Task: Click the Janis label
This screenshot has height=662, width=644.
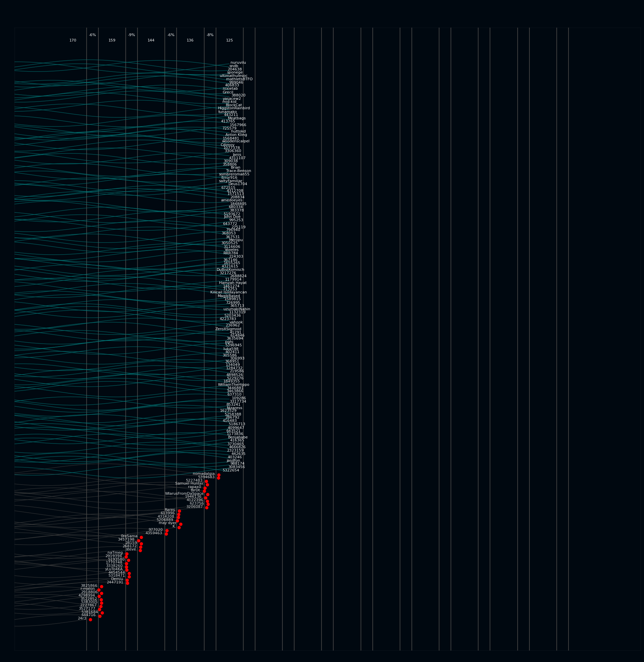Action: point(237,155)
